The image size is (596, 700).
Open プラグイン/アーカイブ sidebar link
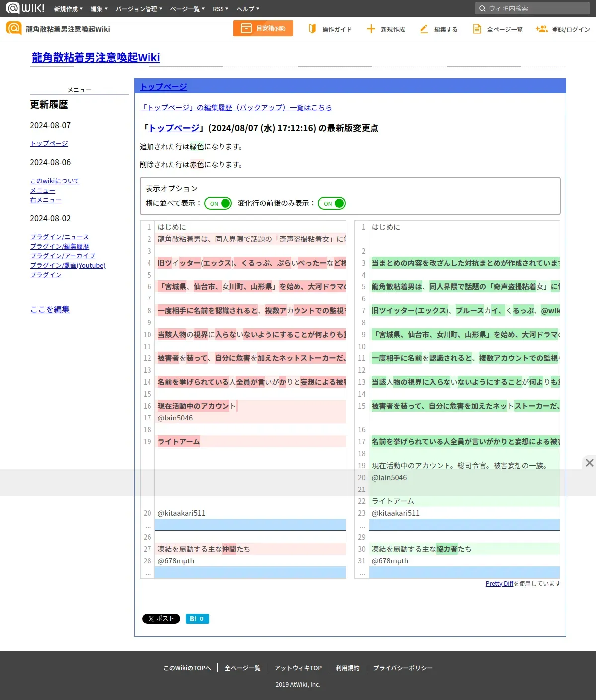(x=63, y=256)
